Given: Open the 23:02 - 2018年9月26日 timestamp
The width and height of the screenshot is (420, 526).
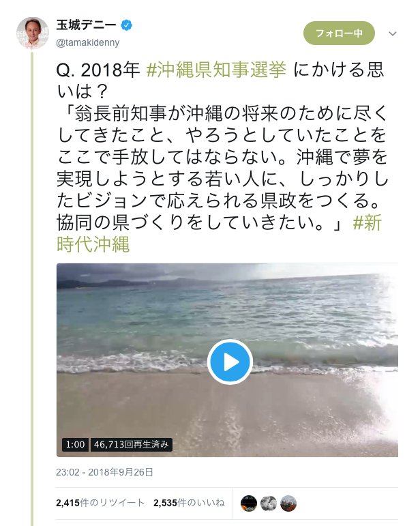Looking at the screenshot, I should click(x=104, y=472).
